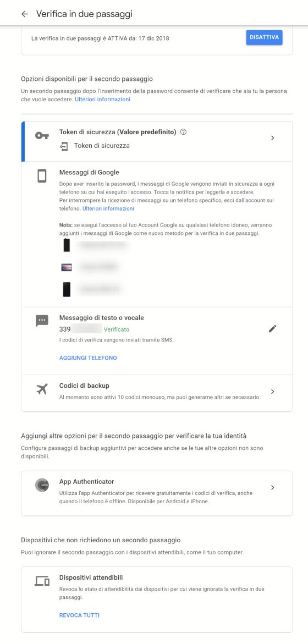Select the last phone device thumbnail
The width and height of the screenshot is (308, 644).
(x=67, y=290)
